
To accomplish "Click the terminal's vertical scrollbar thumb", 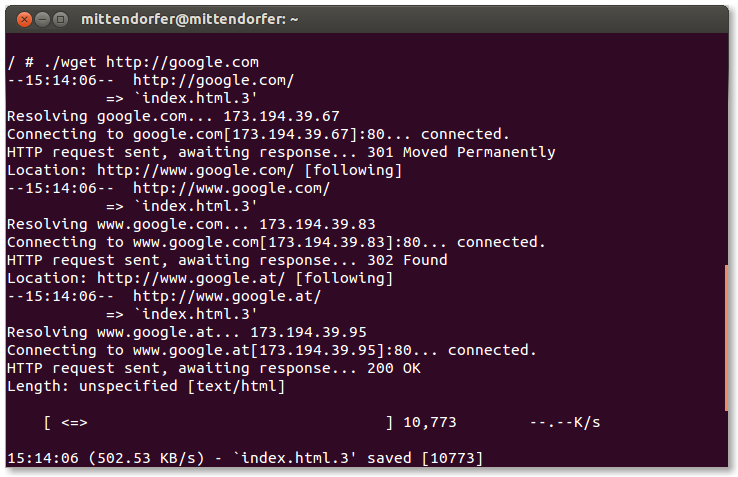I will (728, 337).
